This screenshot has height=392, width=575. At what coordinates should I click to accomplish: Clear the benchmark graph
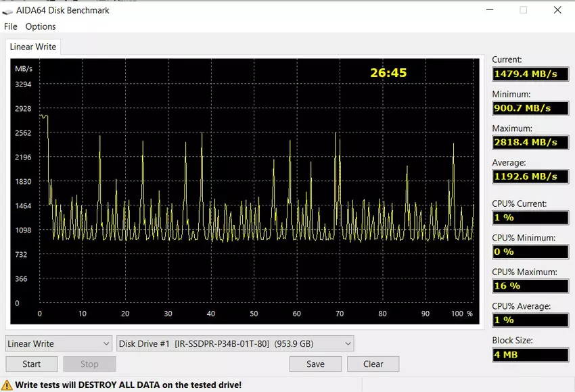click(x=373, y=364)
